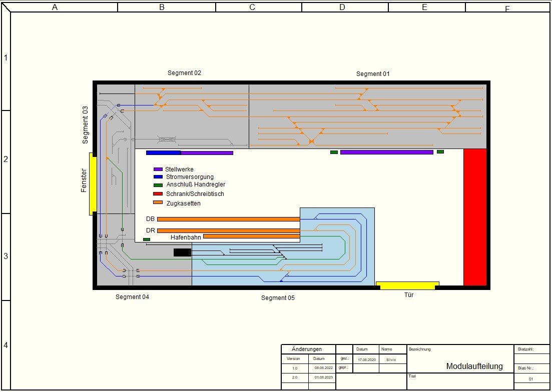
Task: Click the purple Stellwerke legend swatch
Action: point(158,169)
